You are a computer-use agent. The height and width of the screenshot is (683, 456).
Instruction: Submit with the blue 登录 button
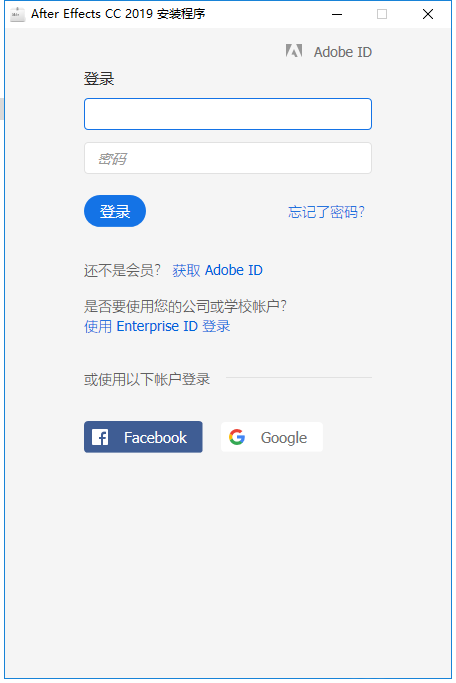pyautogui.click(x=115, y=211)
